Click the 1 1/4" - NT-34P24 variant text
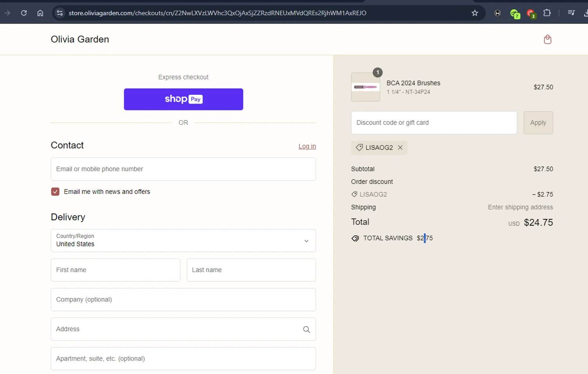Screen dimensions: 588x374 click(x=408, y=92)
